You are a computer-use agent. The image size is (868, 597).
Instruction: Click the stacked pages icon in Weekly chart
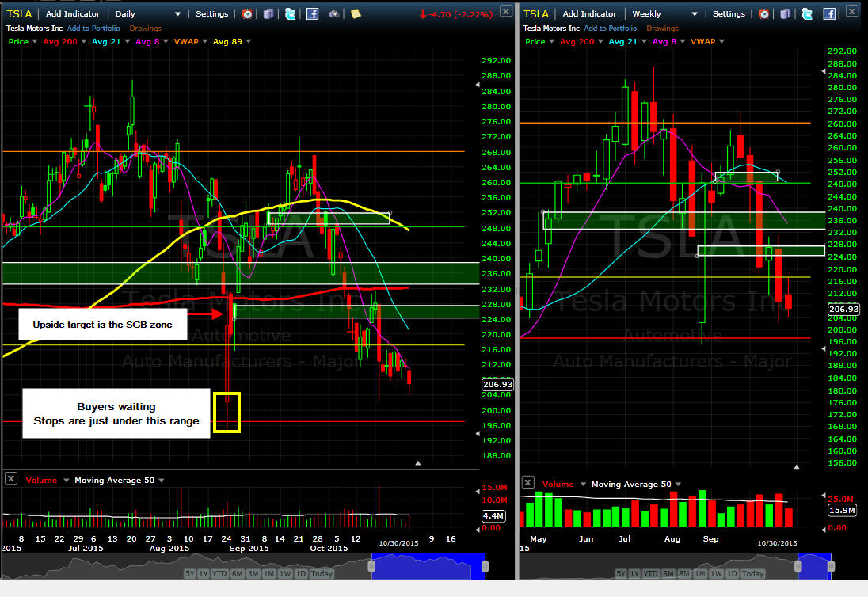(786, 13)
